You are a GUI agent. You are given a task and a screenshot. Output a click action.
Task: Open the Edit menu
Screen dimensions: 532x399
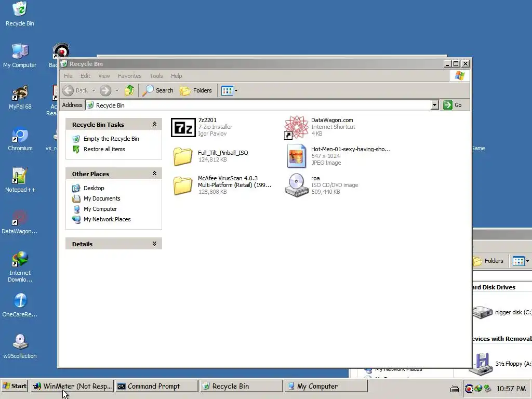pyautogui.click(x=85, y=76)
